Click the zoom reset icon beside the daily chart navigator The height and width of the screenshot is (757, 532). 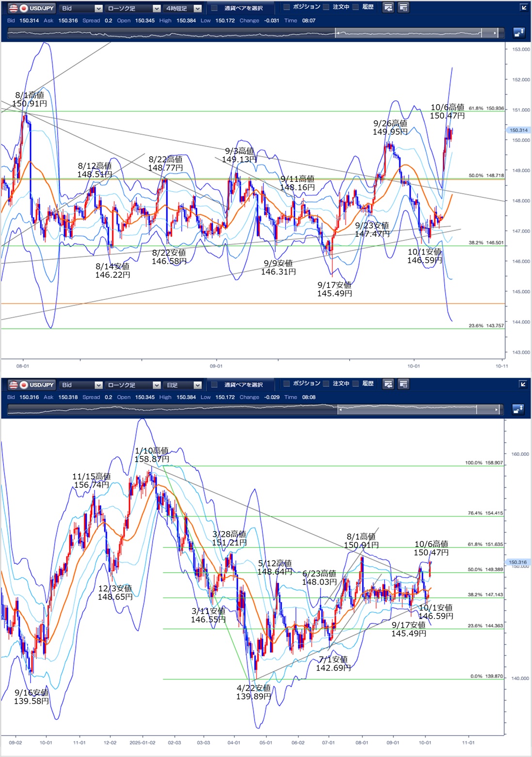pos(518,410)
